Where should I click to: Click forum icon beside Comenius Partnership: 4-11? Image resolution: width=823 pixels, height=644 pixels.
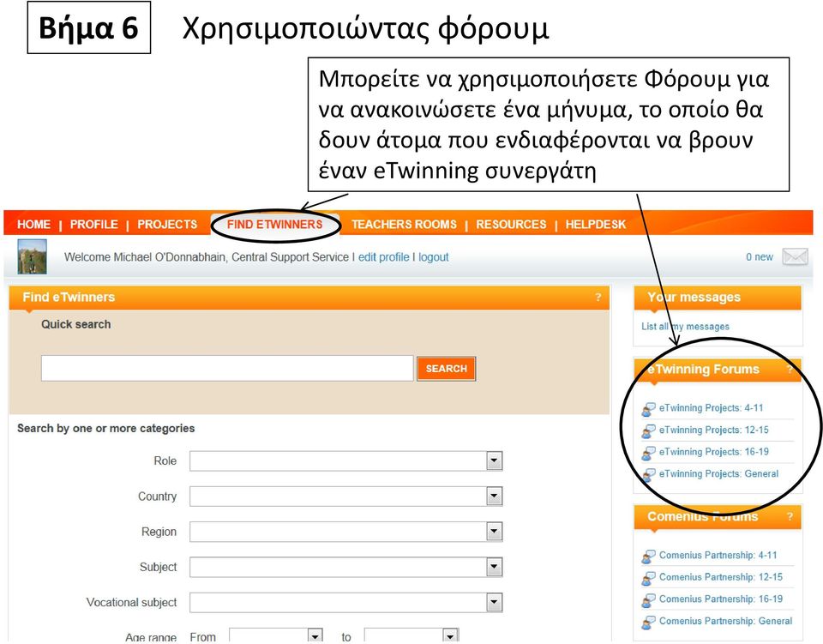tap(649, 556)
